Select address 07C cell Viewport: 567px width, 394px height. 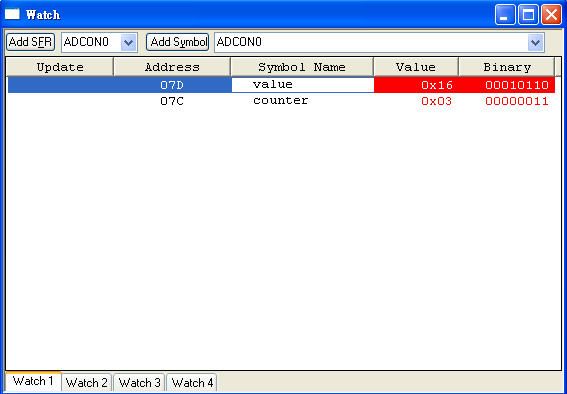[172, 101]
